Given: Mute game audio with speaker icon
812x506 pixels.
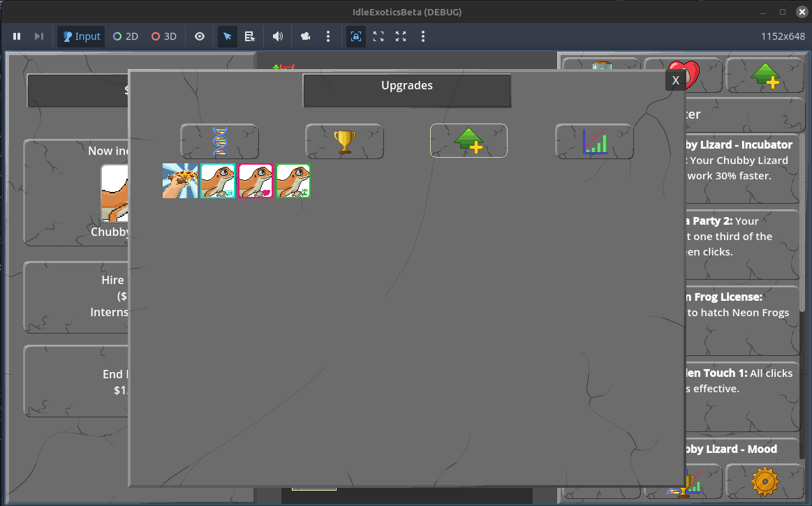Looking at the screenshot, I should [278, 36].
